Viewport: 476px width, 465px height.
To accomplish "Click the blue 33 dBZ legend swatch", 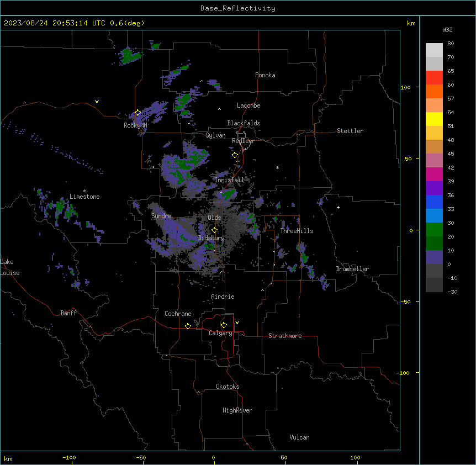I will click(434, 202).
